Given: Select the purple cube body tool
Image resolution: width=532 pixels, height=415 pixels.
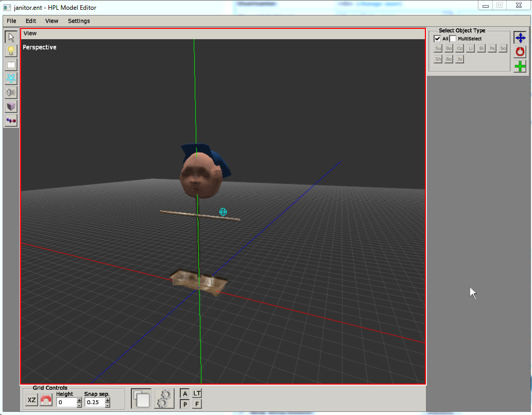Looking at the screenshot, I should (x=11, y=106).
